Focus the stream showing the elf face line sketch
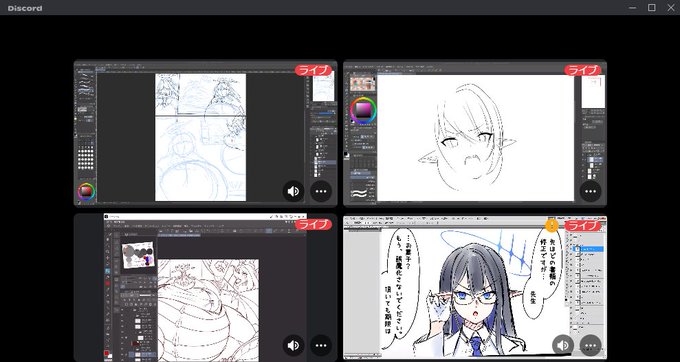680x362 pixels. (x=475, y=133)
